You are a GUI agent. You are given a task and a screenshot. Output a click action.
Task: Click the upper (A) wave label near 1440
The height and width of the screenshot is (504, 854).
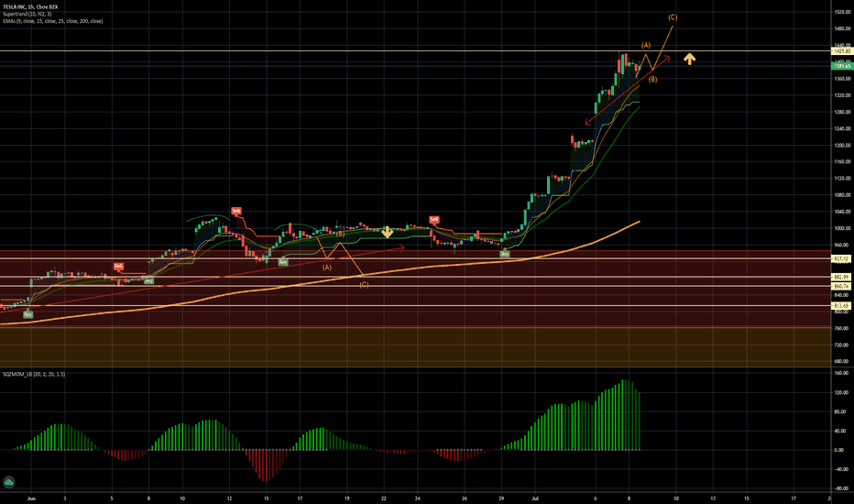click(645, 45)
